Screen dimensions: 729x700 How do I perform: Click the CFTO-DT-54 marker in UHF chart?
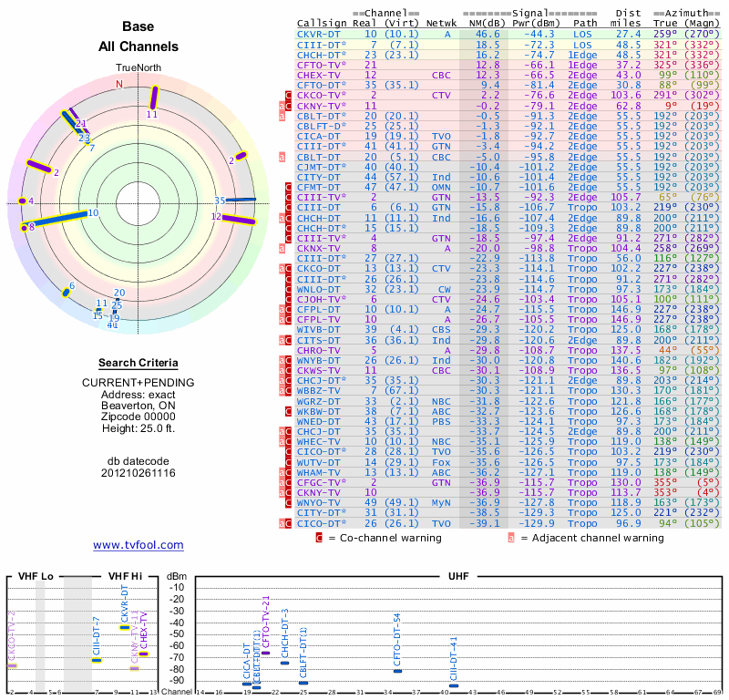(397, 671)
